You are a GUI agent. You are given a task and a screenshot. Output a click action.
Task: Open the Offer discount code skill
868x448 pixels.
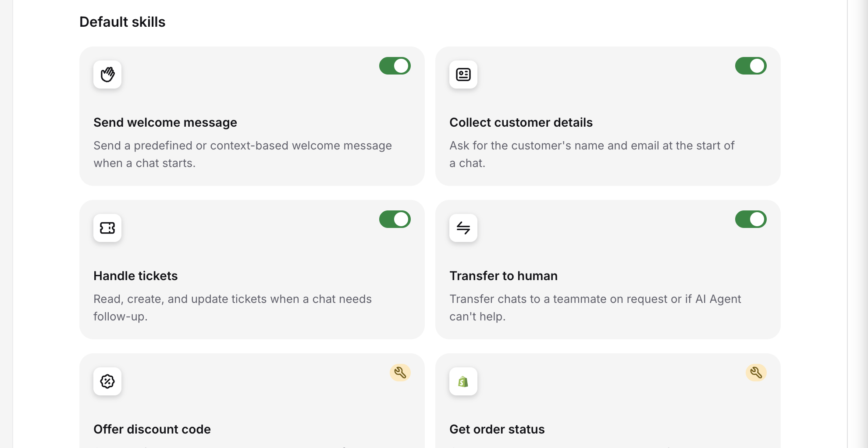coord(152,429)
